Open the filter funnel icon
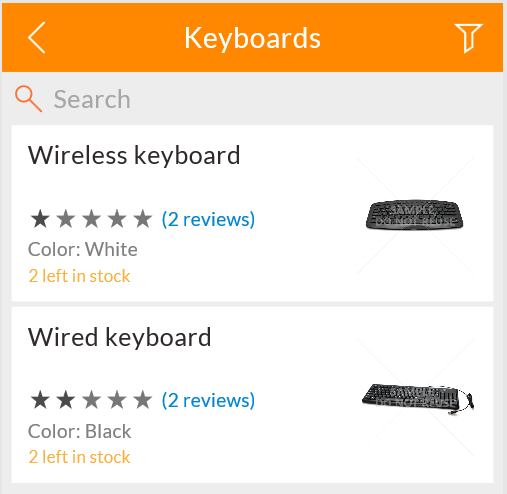Image resolution: width=507 pixels, height=494 pixels. [x=468, y=38]
